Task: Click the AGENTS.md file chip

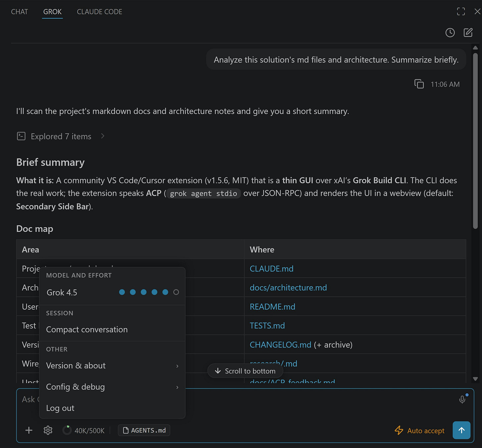Action: (x=144, y=430)
